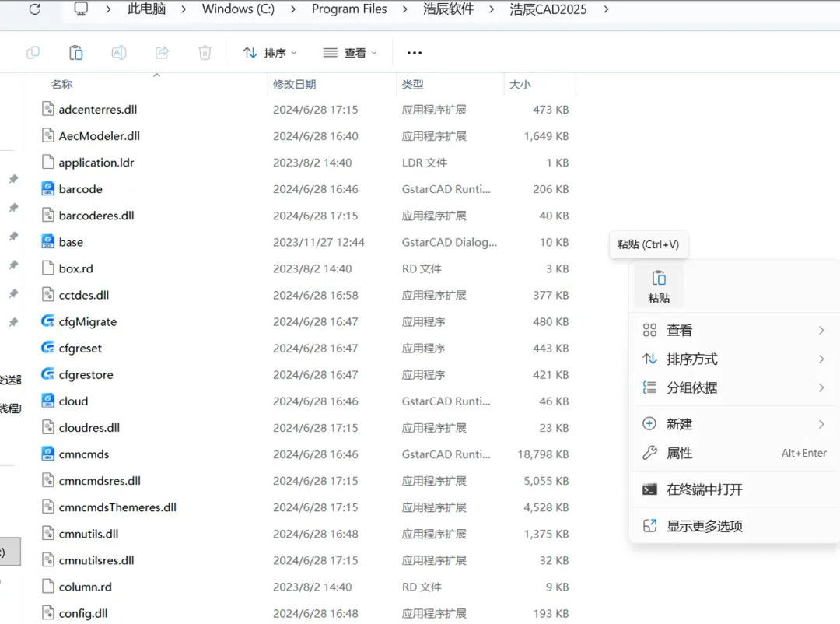Go to 此电脑 in the breadcrumb
The width and height of the screenshot is (840, 624).
(146, 9)
